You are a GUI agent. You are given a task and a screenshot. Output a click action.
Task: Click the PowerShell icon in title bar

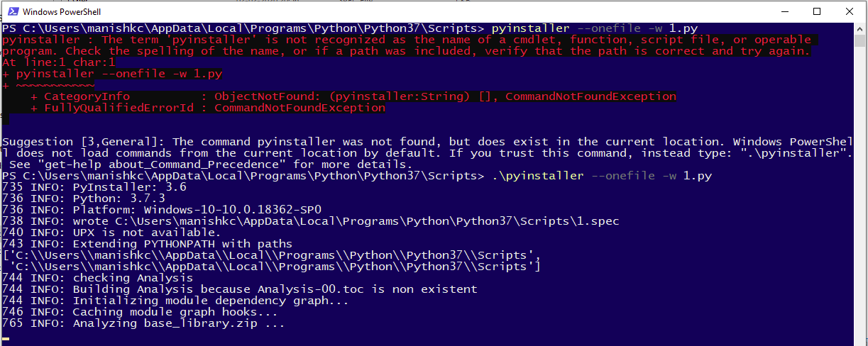point(11,11)
